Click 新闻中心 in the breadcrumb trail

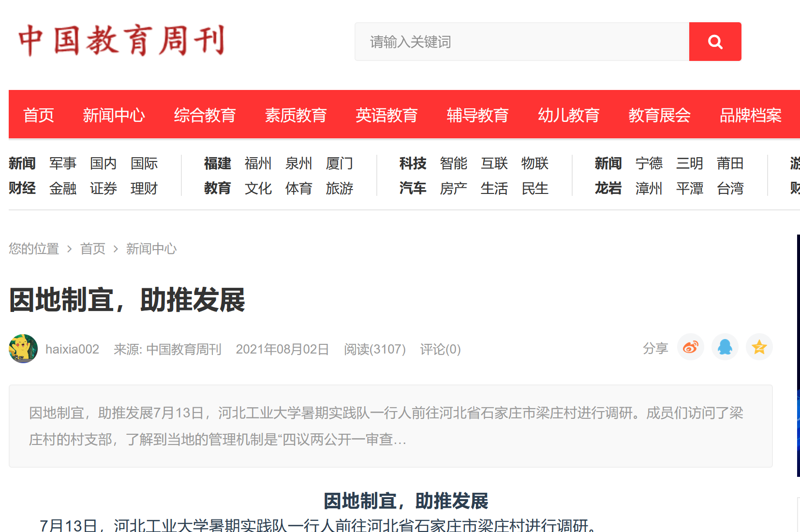(151, 249)
